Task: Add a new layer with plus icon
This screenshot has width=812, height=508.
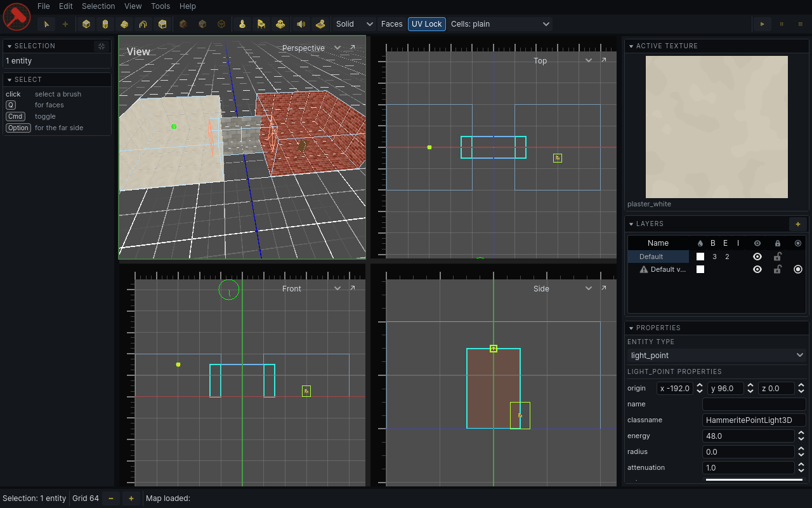Action: [x=798, y=224]
